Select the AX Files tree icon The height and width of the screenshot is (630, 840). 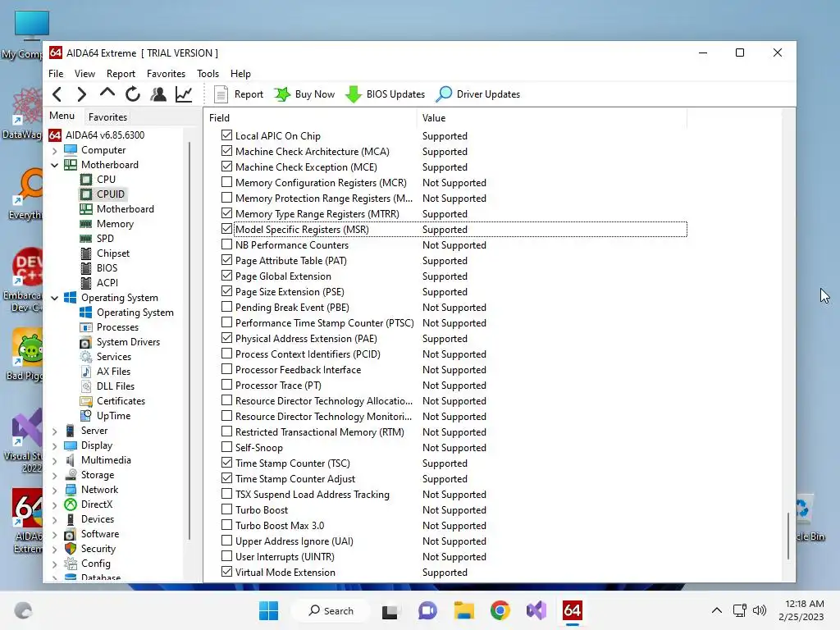(85, 372)
